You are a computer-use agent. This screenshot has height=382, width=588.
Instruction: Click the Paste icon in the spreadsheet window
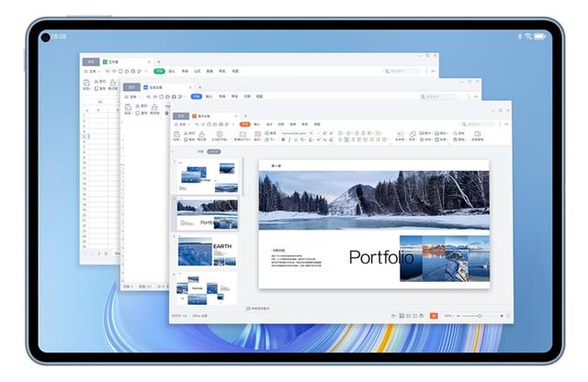pyautogui.click(x=86, y=84)
